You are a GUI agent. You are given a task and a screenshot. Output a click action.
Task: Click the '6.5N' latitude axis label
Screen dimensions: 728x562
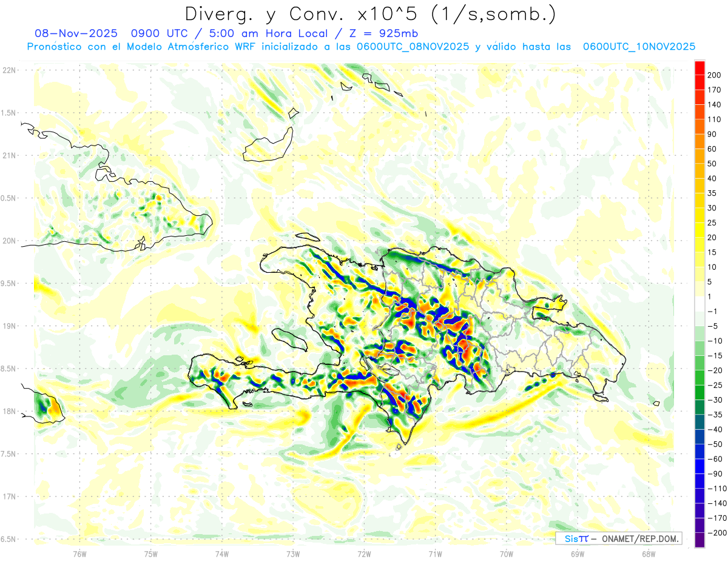(x=8, y=539)
